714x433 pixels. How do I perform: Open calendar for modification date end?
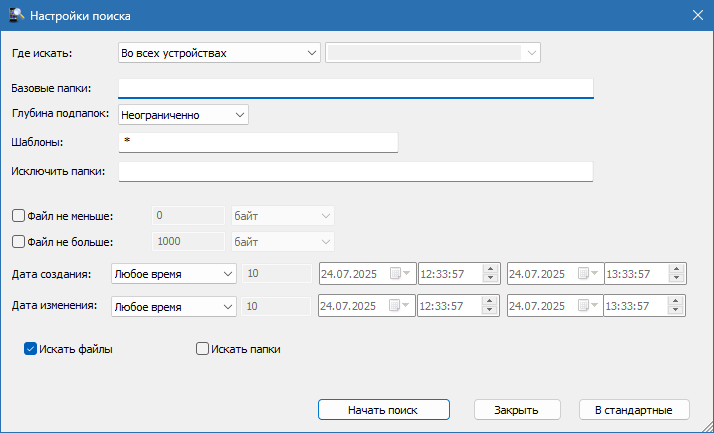point(589,306)
